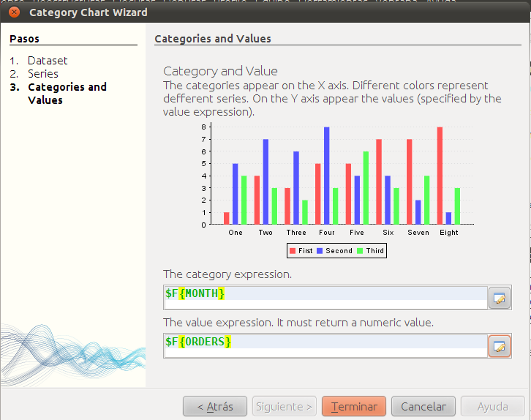Click inside the $F{MONTH} category expression field
This screenshot has height=420, width=531.
[x=325, y=298]
